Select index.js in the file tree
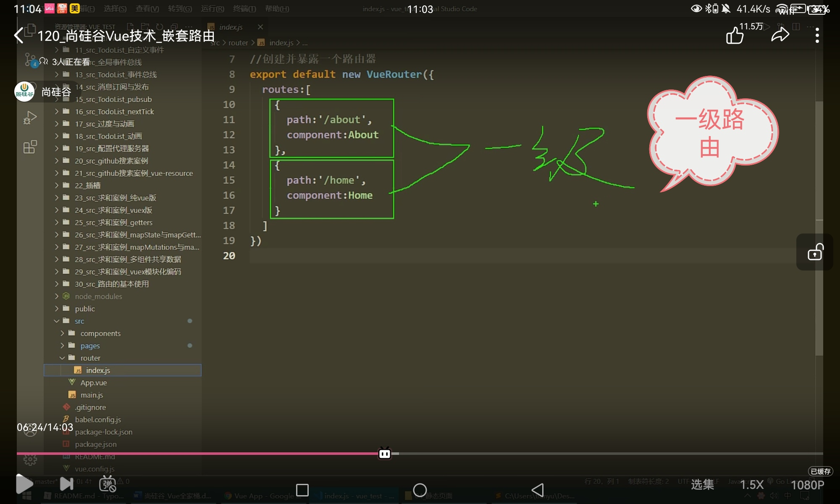 coord(98,370)
